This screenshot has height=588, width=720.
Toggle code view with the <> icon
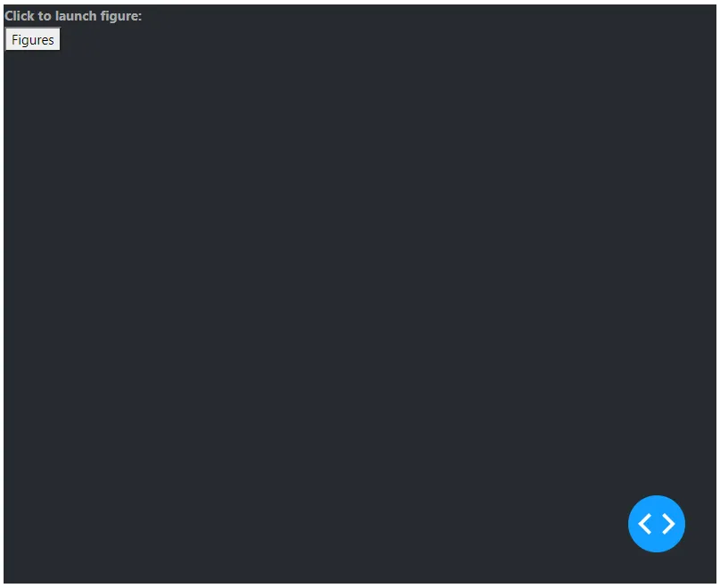click(656, 523)
